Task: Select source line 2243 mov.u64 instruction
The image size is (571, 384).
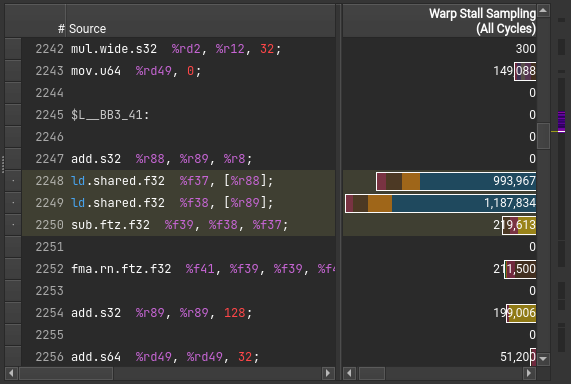Action: point(178,71)
